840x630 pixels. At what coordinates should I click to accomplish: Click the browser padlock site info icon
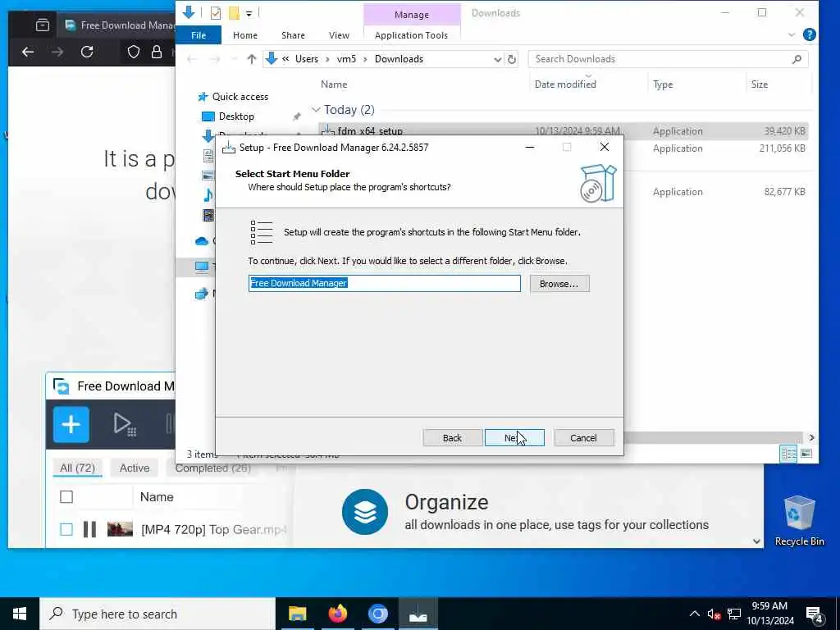(157, 52)
